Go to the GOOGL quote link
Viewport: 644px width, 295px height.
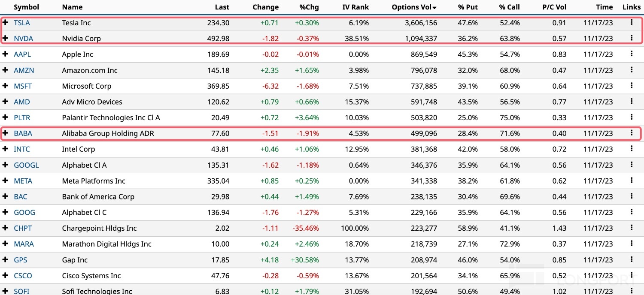click(x=26, y=165)
